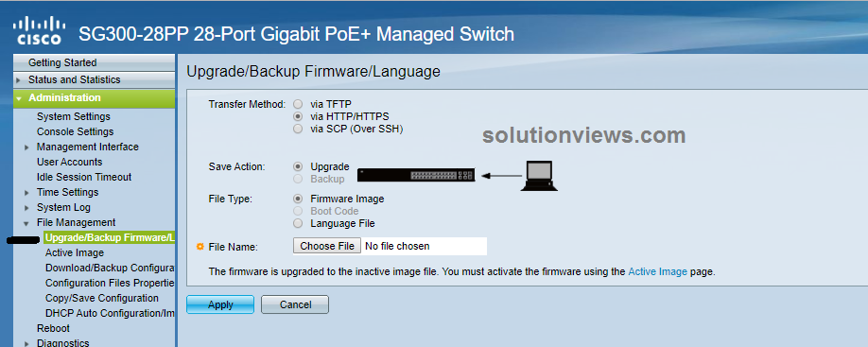Open the Reboot page

(x=53, y=328)
